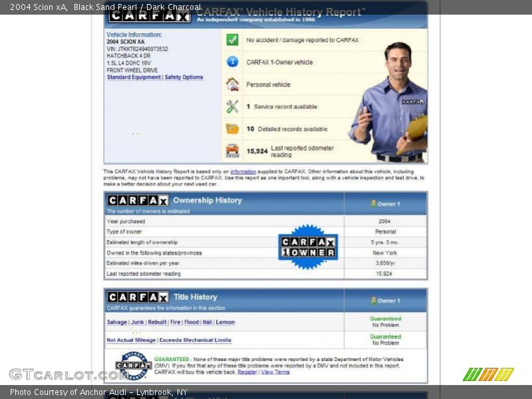Click the Lemon title link

225,323
